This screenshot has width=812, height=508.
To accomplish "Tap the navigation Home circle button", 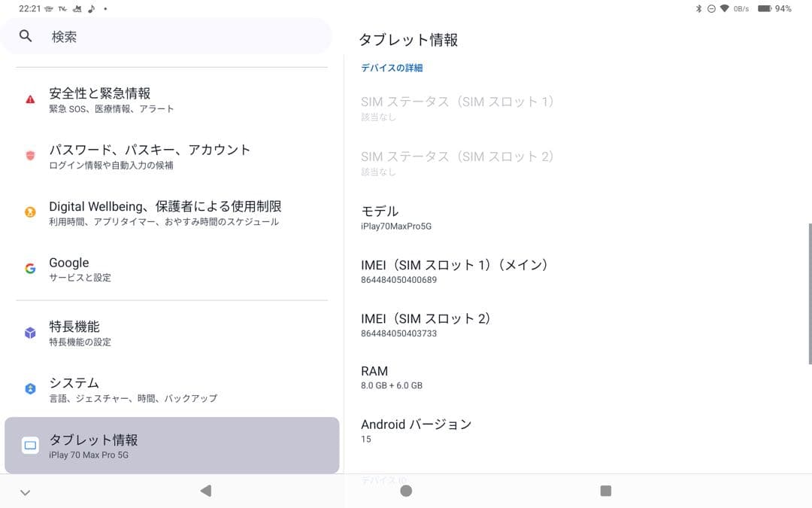I will [406, 491].
